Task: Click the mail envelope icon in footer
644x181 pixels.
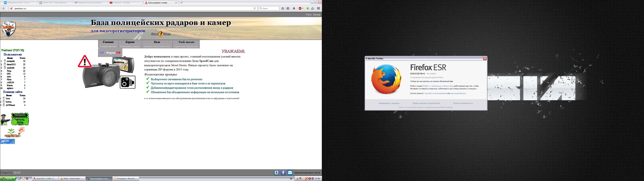Action: [290, 172]
